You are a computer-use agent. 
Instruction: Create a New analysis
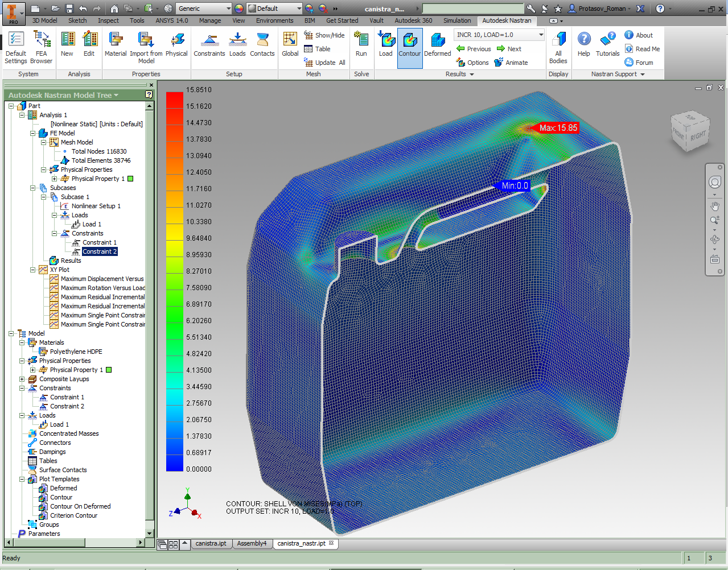[x=67, y=44]
